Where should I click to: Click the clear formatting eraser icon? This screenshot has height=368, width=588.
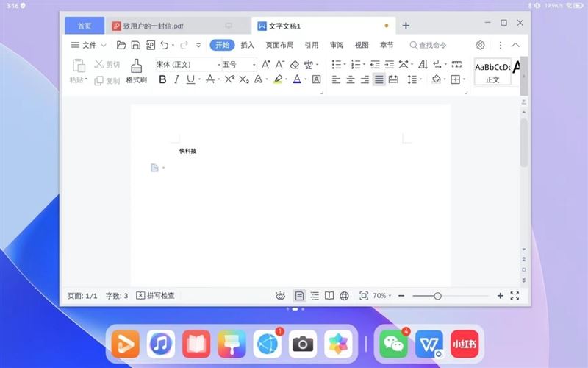(x=295, y=65)
